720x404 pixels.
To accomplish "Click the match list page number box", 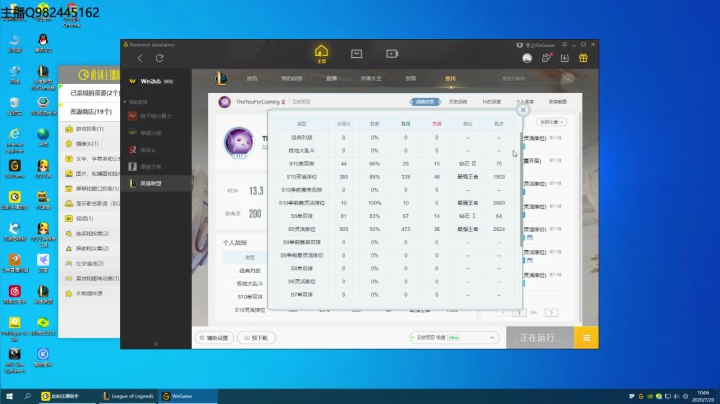I will point(519,313).
